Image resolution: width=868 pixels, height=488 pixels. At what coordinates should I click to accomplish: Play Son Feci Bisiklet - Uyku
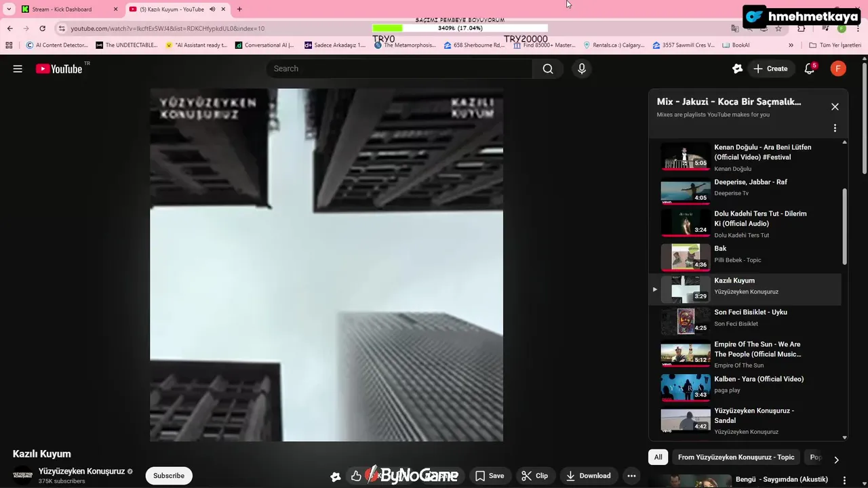click(x=746, y=321)
